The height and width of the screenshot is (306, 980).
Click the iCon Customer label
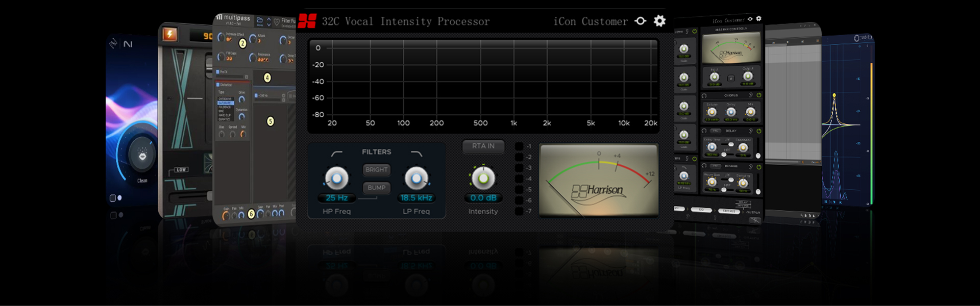tap(591, 21)
